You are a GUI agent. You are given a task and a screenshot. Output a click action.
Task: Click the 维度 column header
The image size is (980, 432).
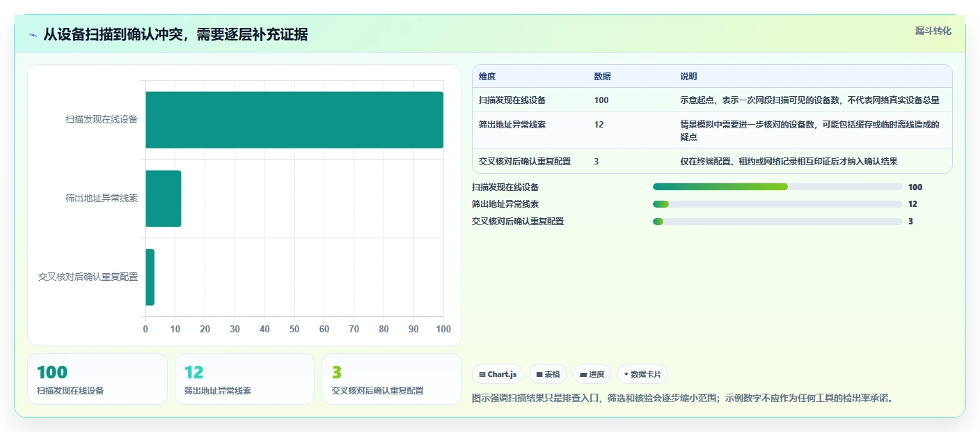click(x=487, y=77)
